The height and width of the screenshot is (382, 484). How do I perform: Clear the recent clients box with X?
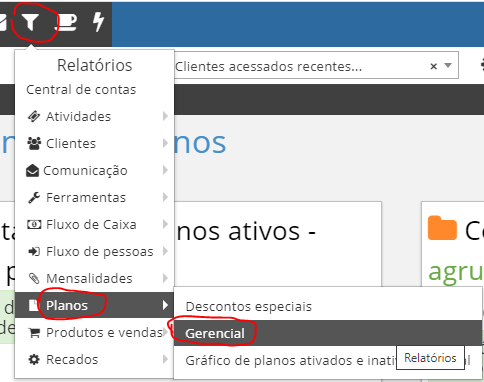point(433,66)
